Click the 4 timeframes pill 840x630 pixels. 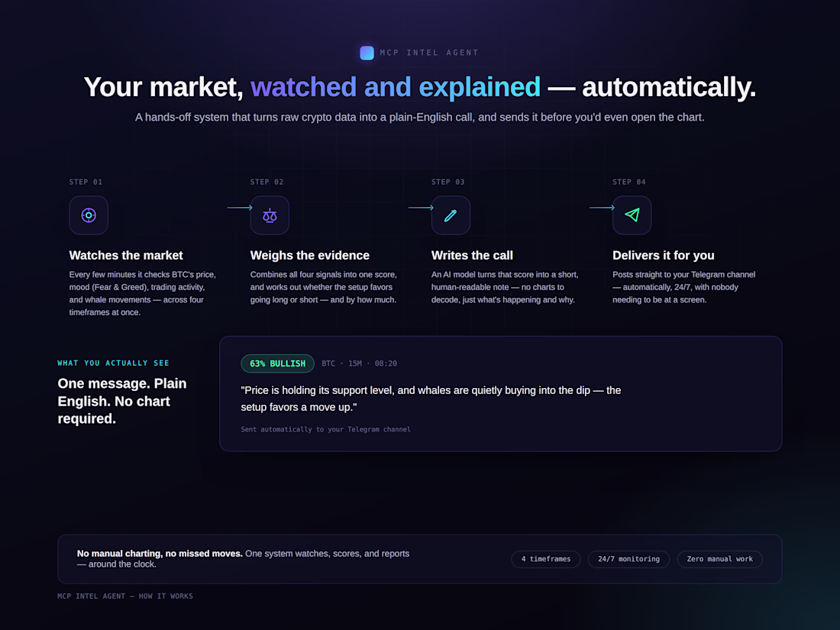546,559
